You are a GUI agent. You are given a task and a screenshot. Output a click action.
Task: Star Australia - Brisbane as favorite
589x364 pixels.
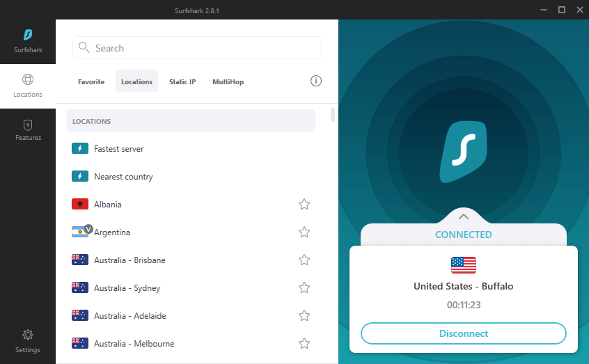304,260
